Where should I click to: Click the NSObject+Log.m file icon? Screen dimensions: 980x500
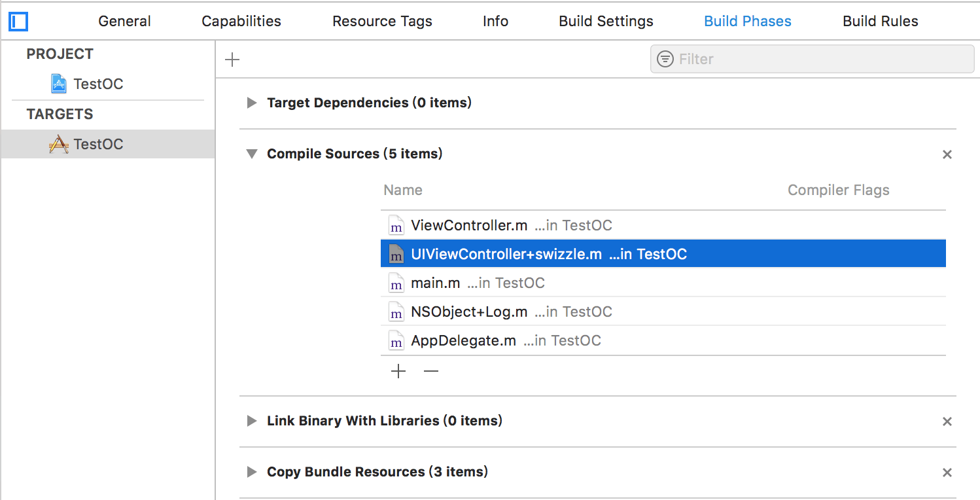pos(396,312)
